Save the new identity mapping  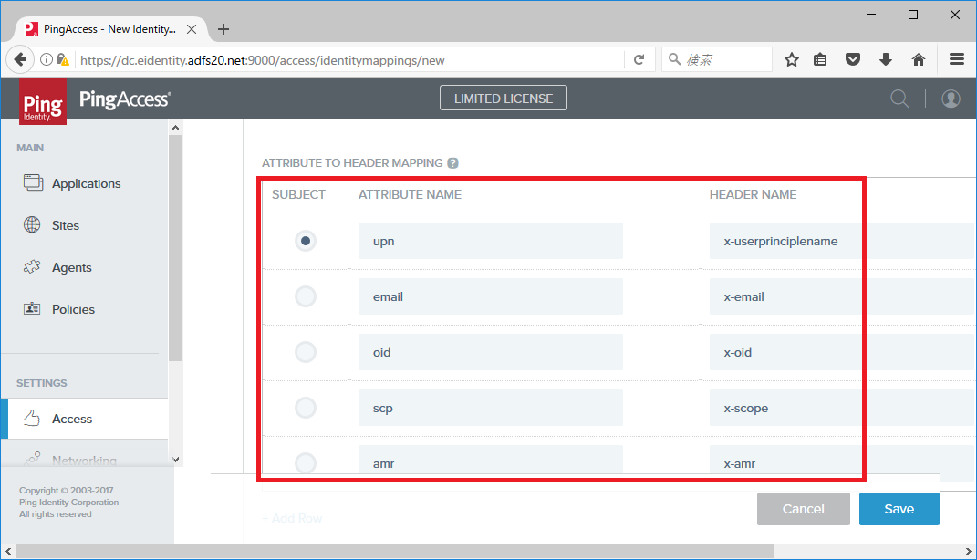(x=899, y=509)
